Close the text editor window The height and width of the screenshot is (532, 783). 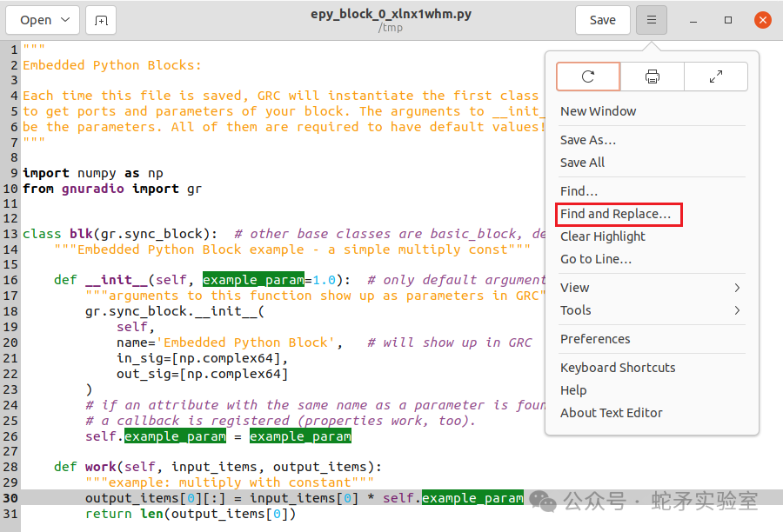point(762,20)
